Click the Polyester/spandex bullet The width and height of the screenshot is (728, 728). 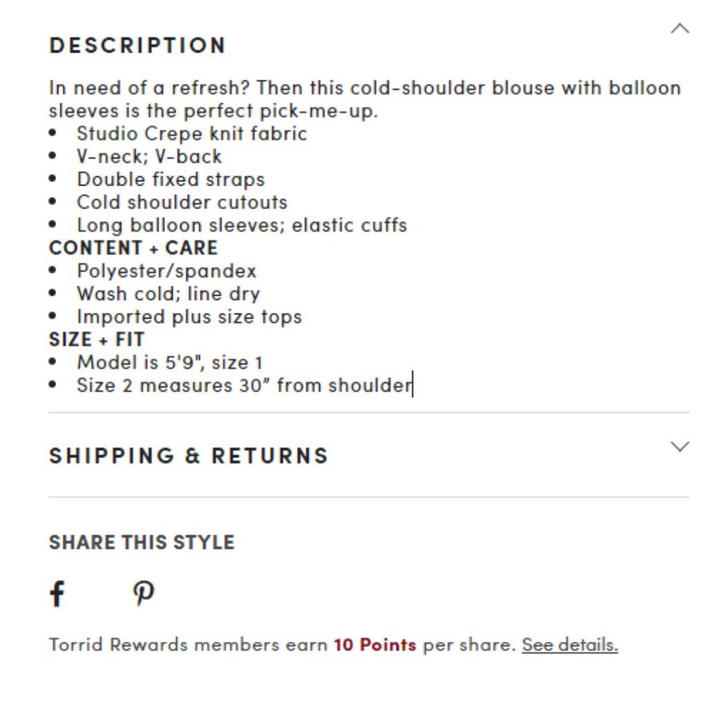coord(167,272)
